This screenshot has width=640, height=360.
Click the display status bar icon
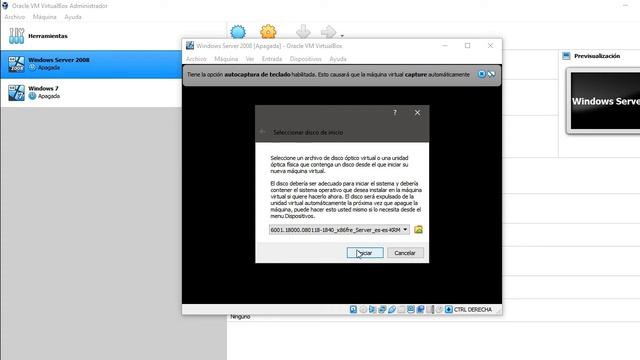coord(411,309)
